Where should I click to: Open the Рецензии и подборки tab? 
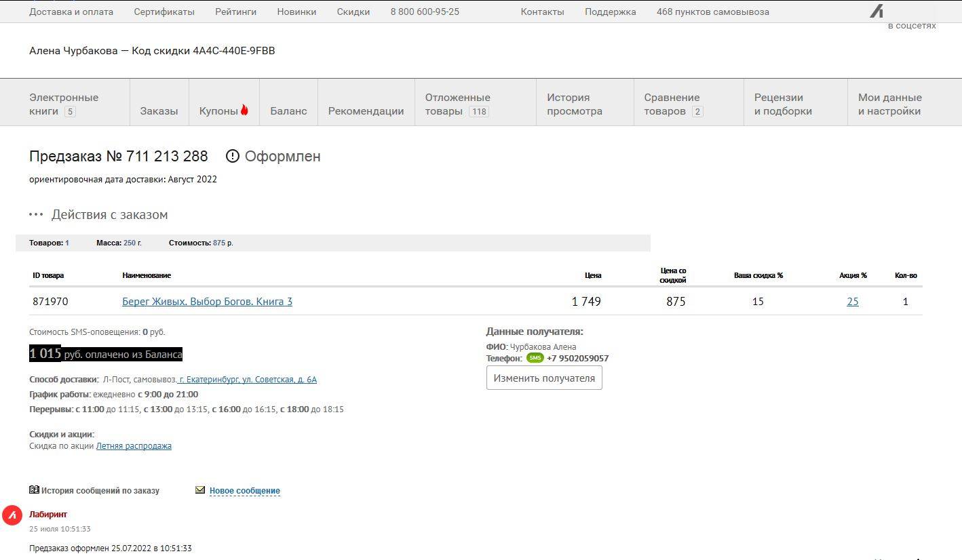click(783, 104)
